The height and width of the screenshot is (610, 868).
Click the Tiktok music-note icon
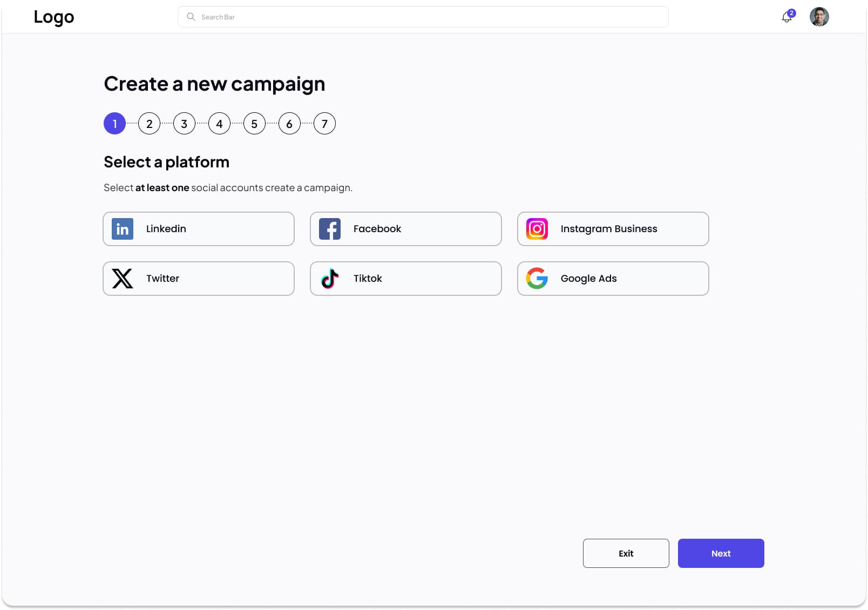pos(329,279)
